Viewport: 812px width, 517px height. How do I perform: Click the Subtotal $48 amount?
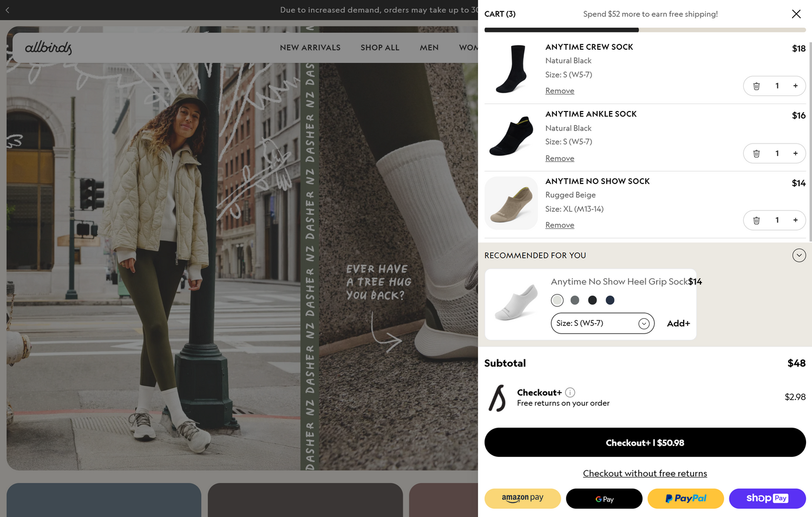796,363
